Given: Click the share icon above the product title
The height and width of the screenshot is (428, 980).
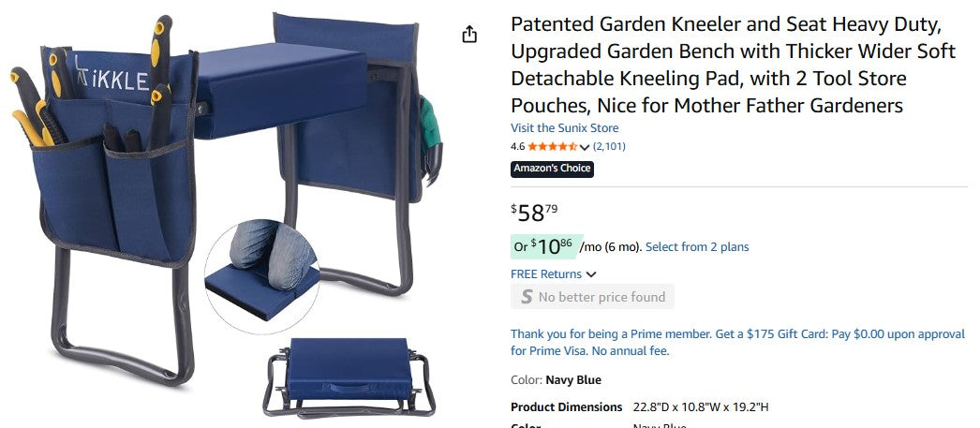Looking at the screenshot, I should [x=469, y=35].
